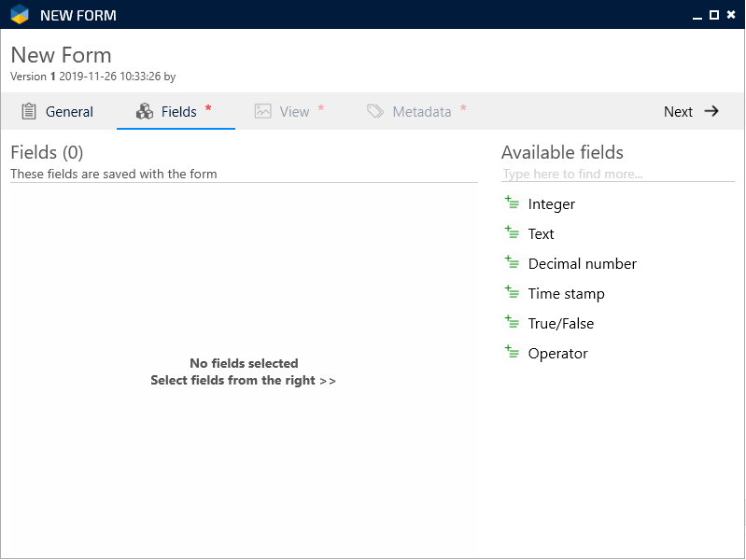Pick the Operator field label
This screenshot has height=560, width=746.
(x=557, y=354)
